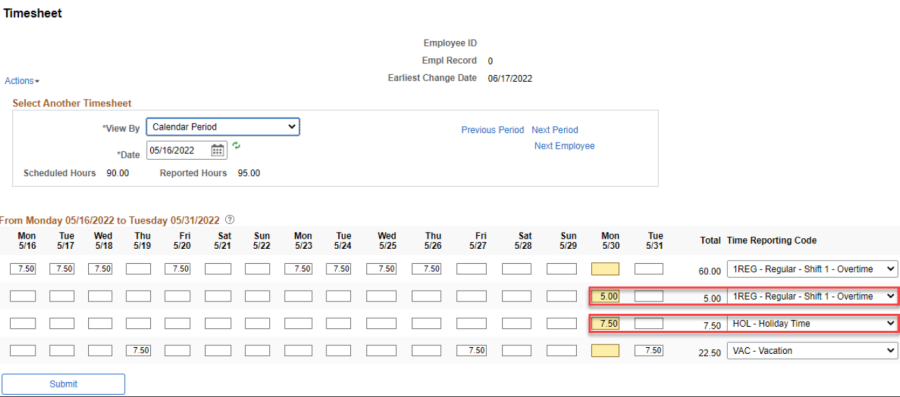The width and height of the screenshot is (900, 397).
Task: Click the Select Another Timesheet heading
Action: coord(72,104)
